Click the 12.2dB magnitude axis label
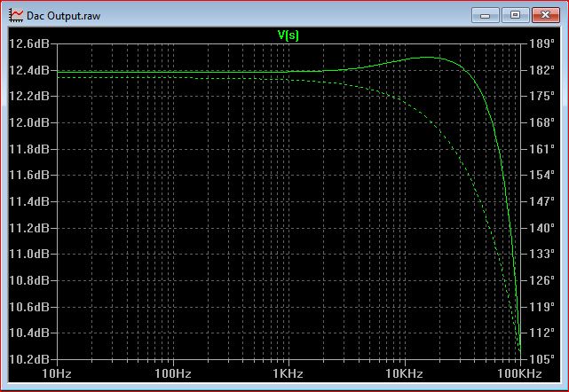 (x=29, y=96)
